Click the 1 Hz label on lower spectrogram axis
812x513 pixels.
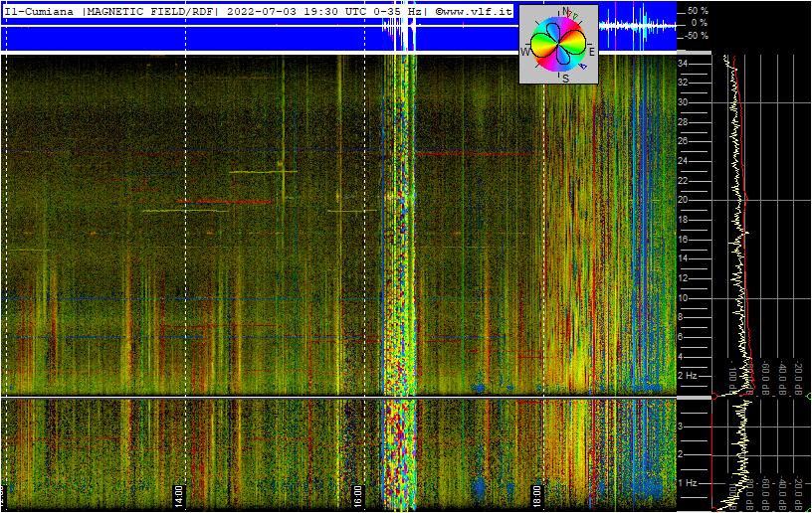point(688,483)
